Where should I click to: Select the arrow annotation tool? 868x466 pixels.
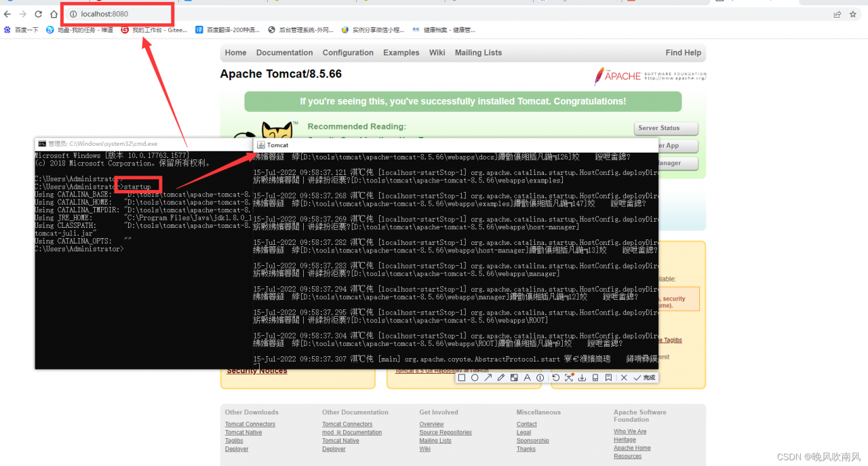488,378
